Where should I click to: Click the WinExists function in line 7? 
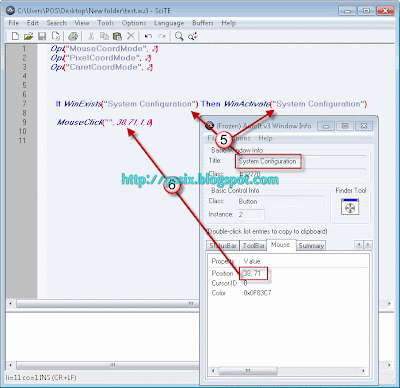coord(83,104)
